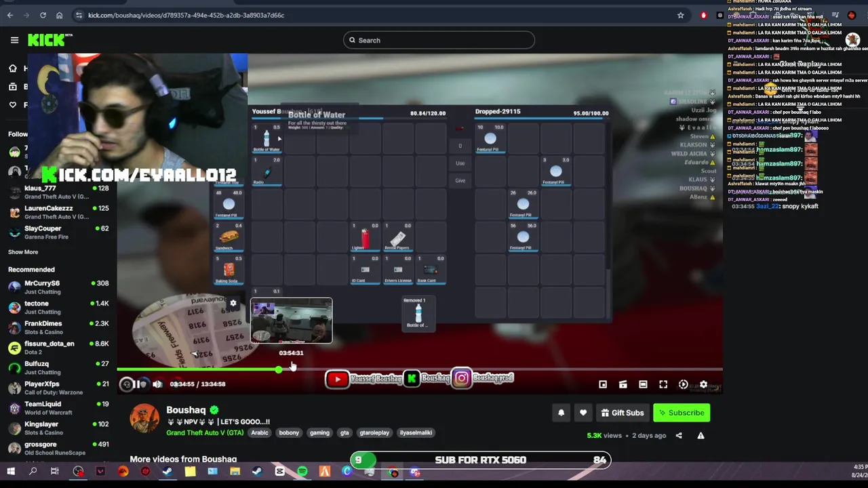Viewport: 868px width, 488px height.
Task: Click the cast icon in player controls
Action: pos(623,384)
